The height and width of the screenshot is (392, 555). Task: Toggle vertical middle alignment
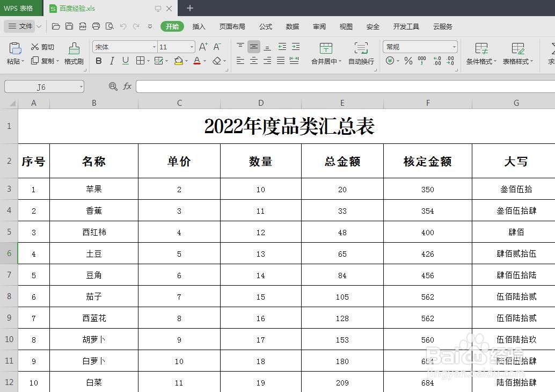tap(254, 46)
